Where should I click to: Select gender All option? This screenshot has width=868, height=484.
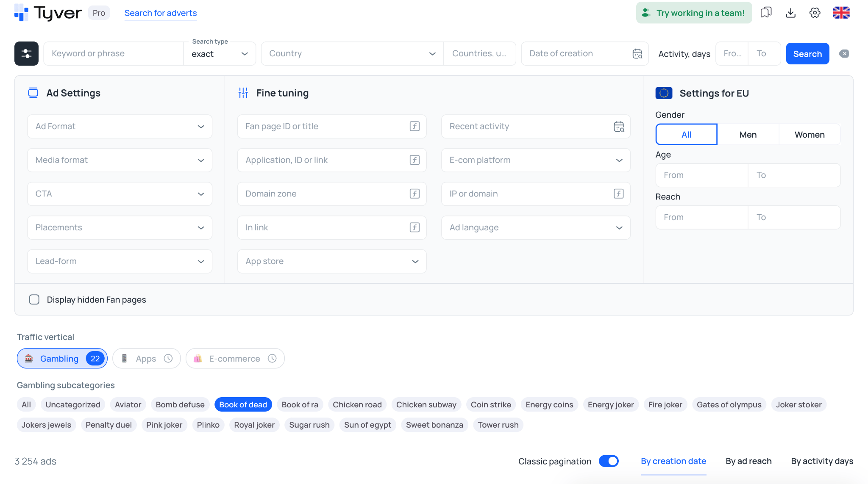pos(686,134)
